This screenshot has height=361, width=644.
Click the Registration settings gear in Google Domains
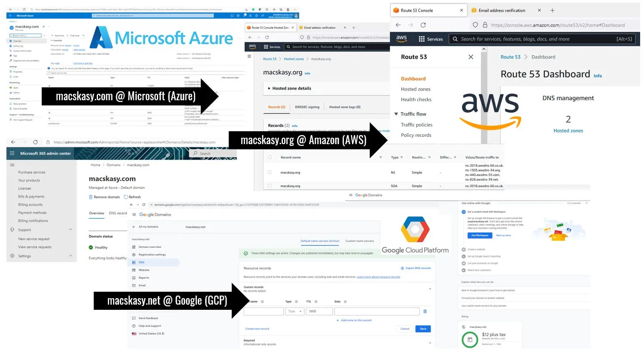134,255
